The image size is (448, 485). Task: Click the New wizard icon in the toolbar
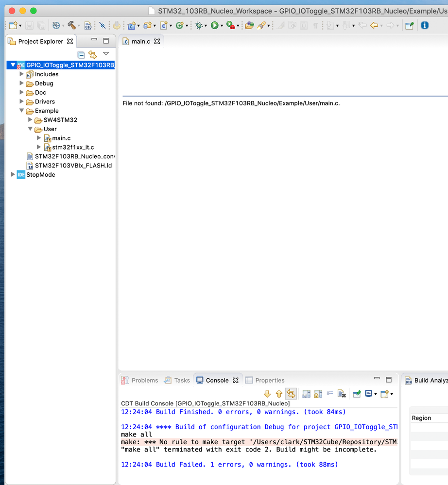(13, 25)
